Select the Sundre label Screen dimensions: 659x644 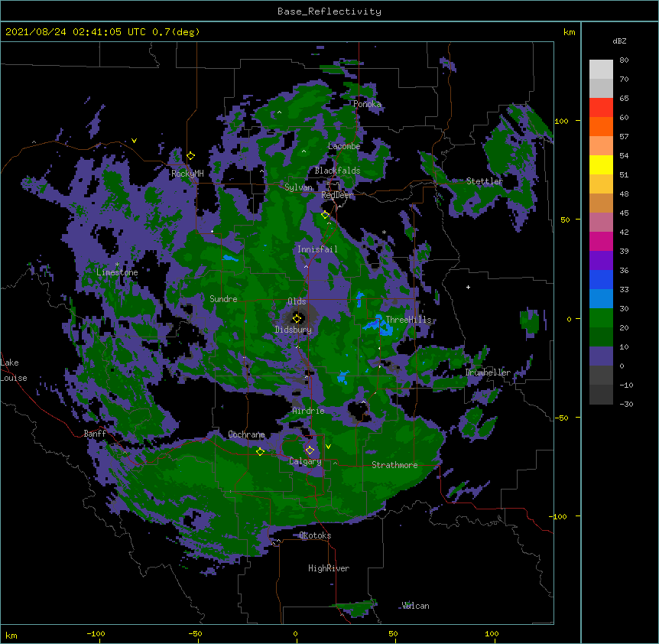(x=223, y=299)
